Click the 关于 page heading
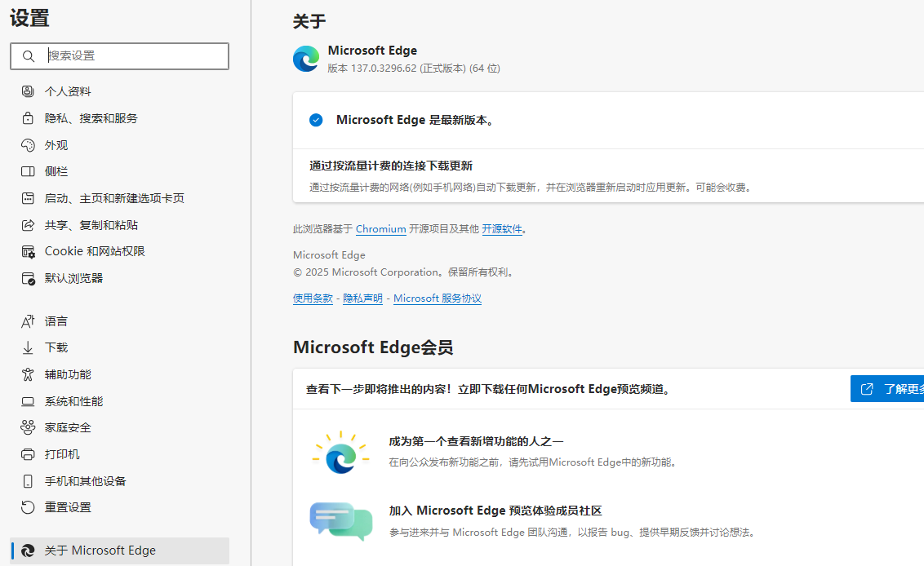The width and height of the screenshot is (924, 566). 309,22
